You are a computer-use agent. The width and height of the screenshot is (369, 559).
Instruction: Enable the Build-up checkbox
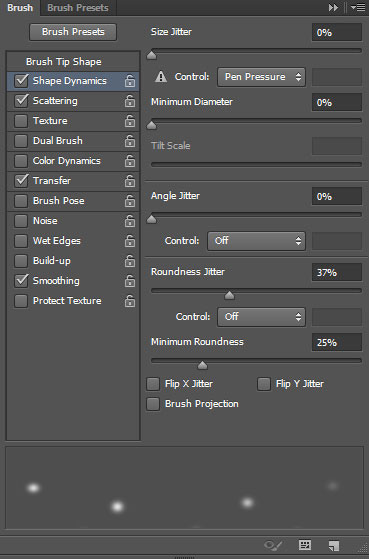(x=21, y=261)
